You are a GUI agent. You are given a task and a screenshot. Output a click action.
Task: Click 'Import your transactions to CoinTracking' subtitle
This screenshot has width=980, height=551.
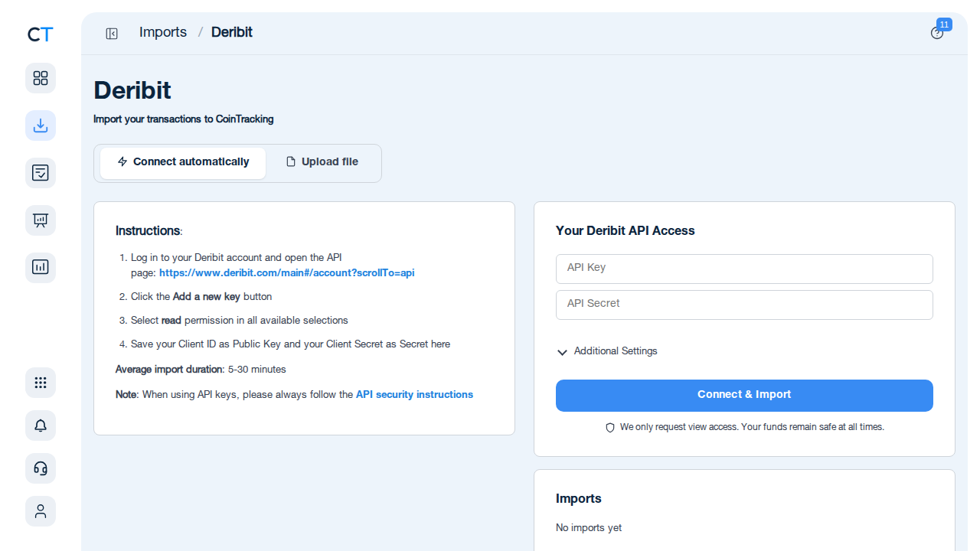click(x=184, y=119)
